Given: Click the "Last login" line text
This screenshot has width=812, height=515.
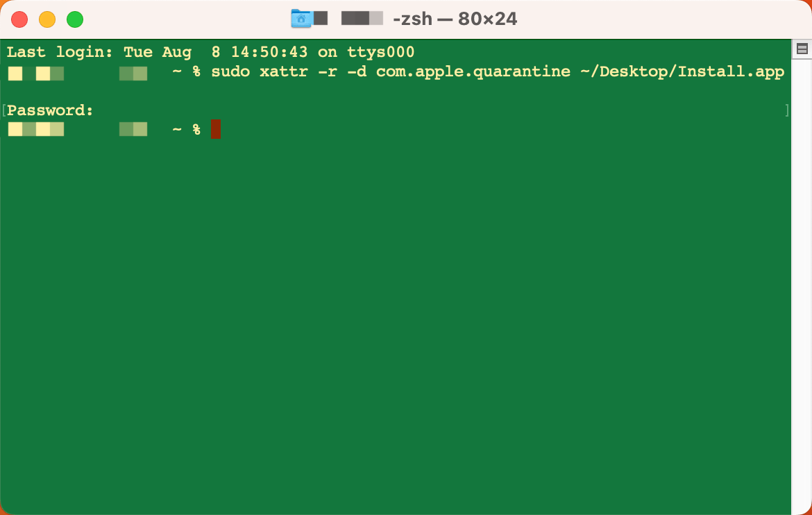Looking at the screenshot, I should click(x=210, y=52).
